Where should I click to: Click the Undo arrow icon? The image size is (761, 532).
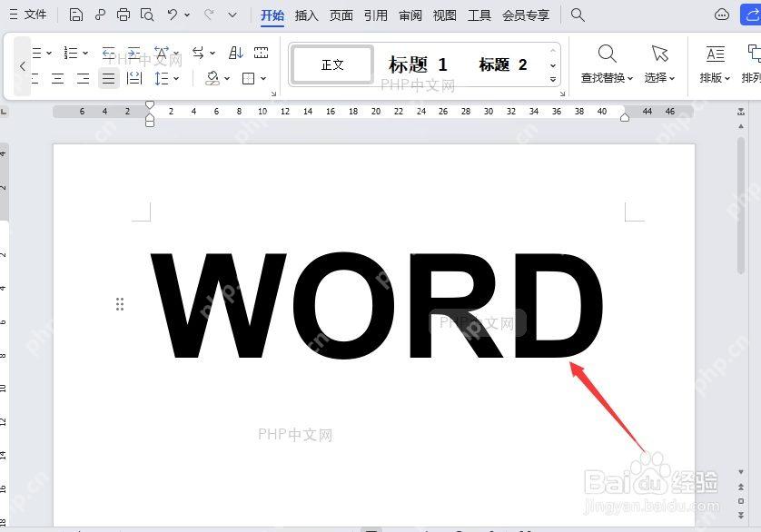tap(172, 15)
